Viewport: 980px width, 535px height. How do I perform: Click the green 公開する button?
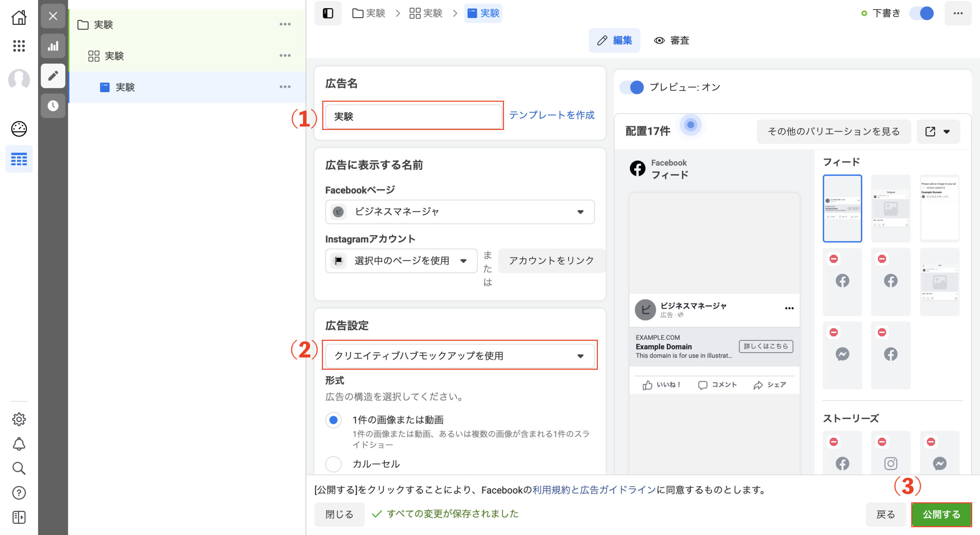941,514
